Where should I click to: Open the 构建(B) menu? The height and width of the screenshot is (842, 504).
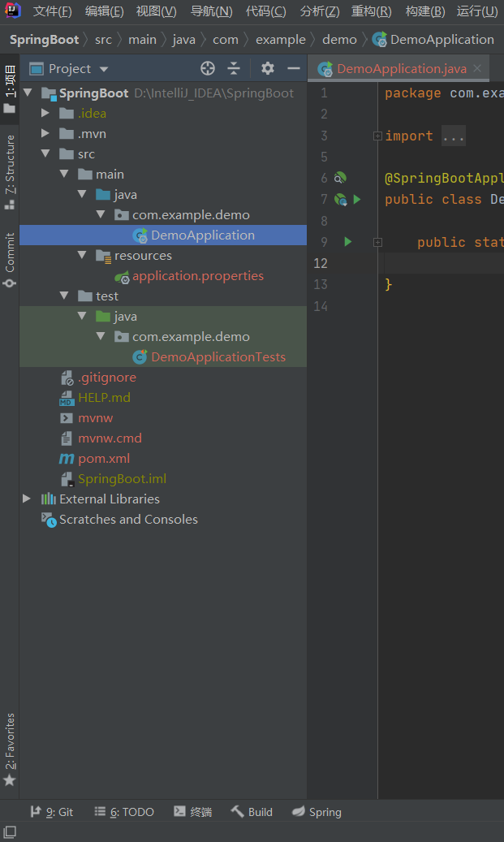pyautogui.click(x=425, y=11)
